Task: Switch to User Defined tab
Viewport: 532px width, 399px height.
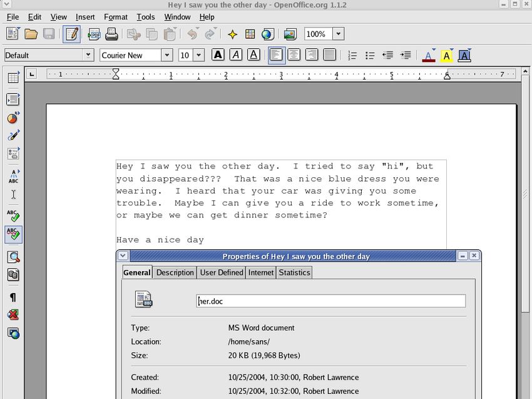Action: point(222,272)
